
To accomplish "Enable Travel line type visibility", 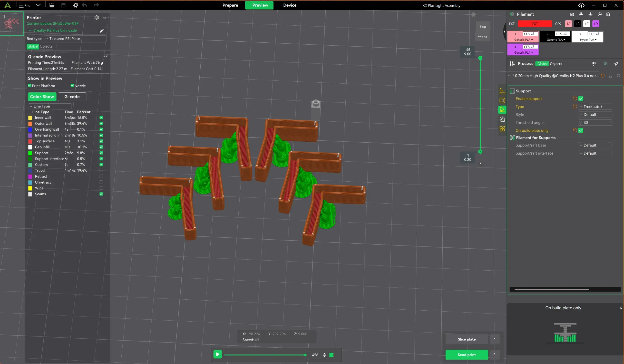I will click(x=101, y=170).
